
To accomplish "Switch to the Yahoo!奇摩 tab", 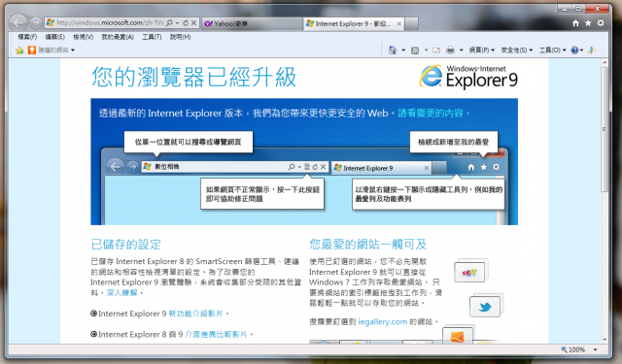I will click(252, 23).
